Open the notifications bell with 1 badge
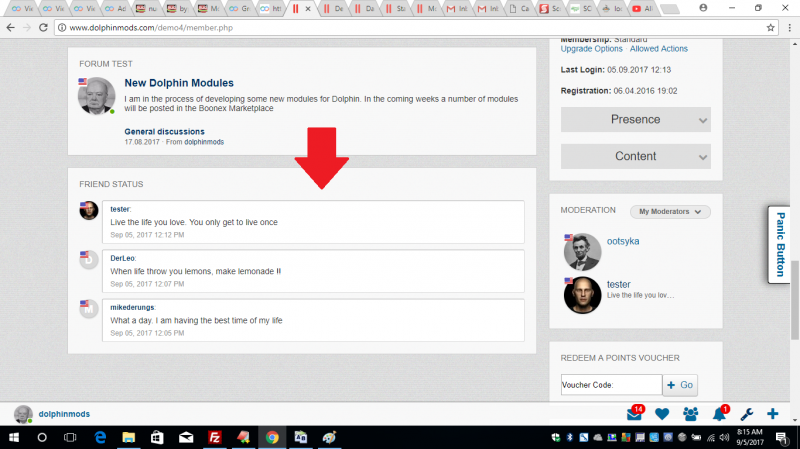 [x=720, y=413]
